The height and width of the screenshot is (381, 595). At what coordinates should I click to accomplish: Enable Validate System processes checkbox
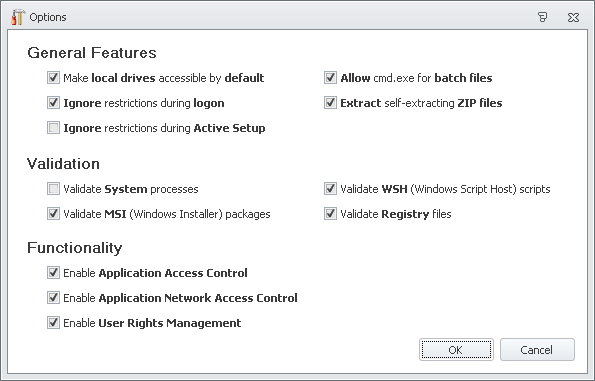tap(54, 189)
